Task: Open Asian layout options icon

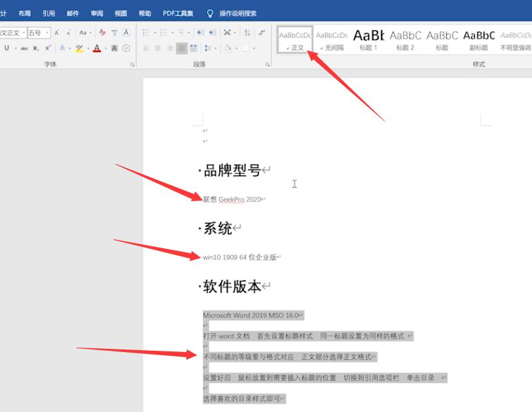Action: tap(227, 33)
